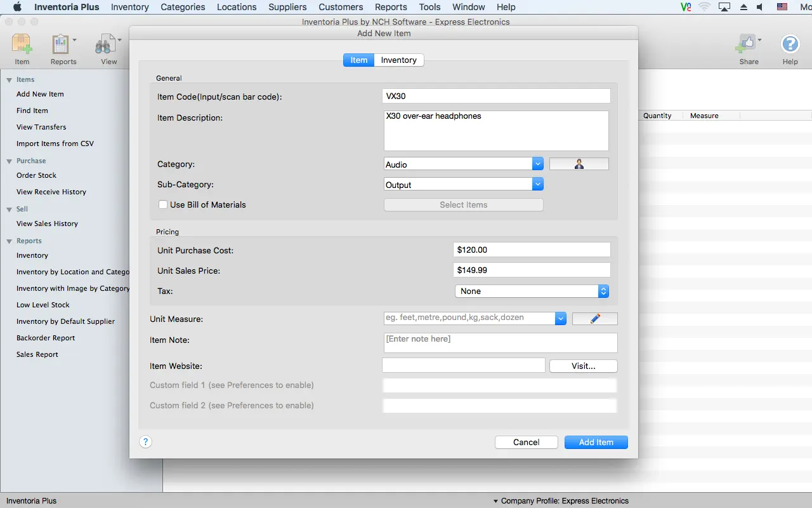Click the Item toolbar icon
The height and width of the screenshot is (508, 812).
pos(22,46)
